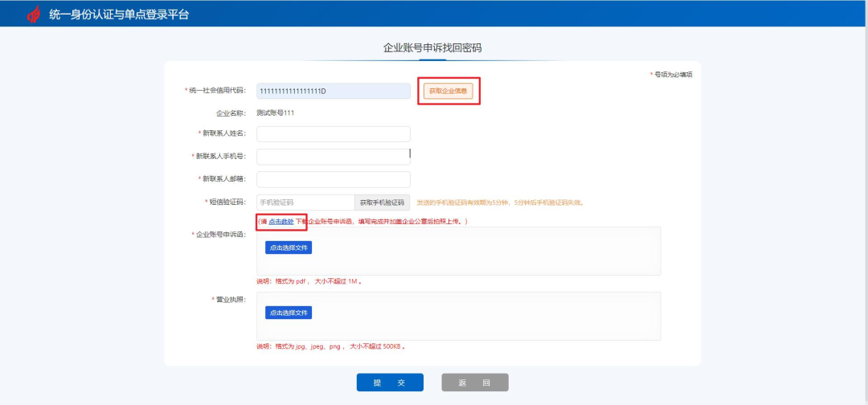The image size is (868, 405).
Task: Click the 营业执照 field label
Action: 228,300
